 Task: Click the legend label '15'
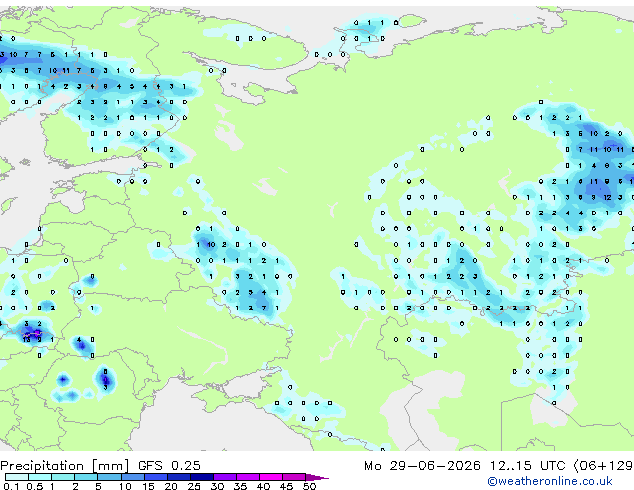click(x=148, y=486)
